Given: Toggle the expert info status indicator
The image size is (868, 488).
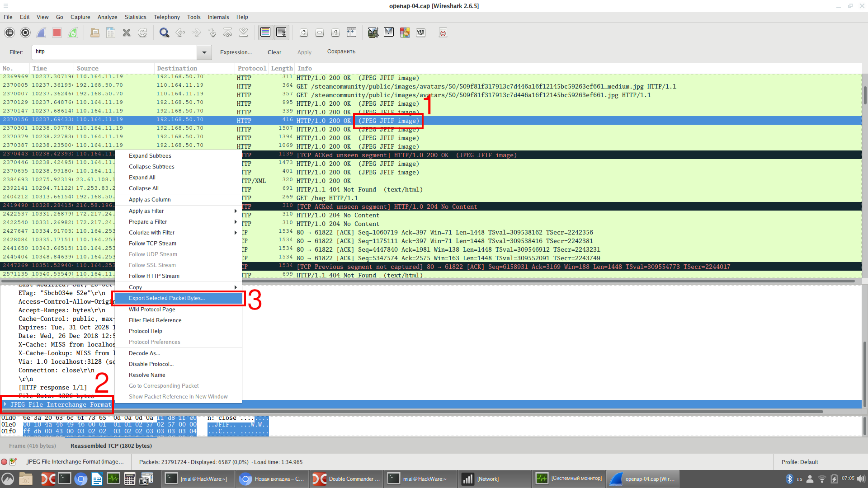Looking at the screenshot, I should pyautogui.click(x=4, y=462).
